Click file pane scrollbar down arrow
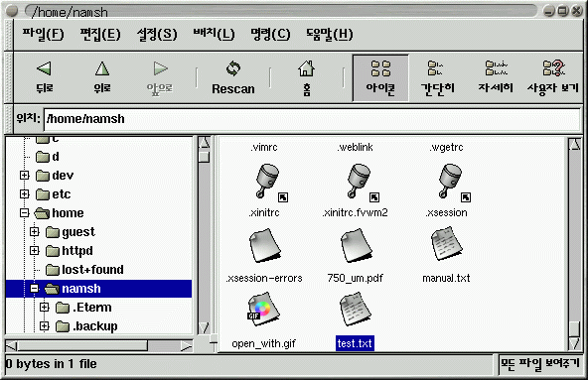588x380 pixels. tap(575, 343)
